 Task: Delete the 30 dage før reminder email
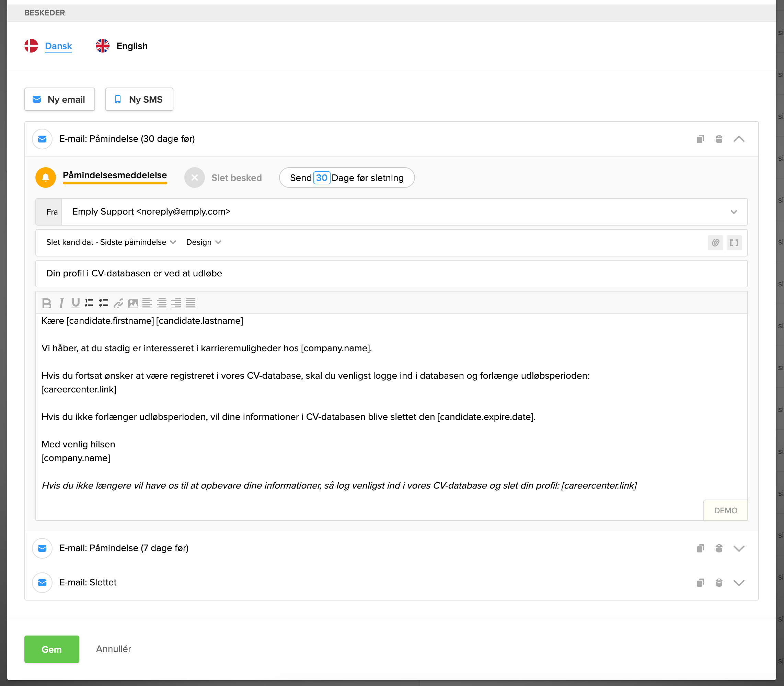719,139
